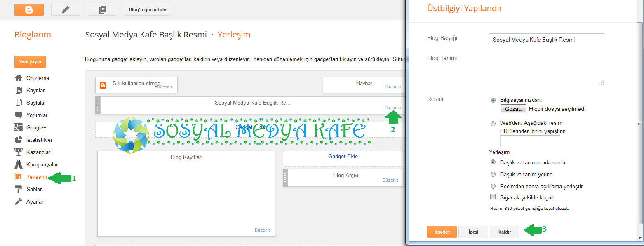
Task: Click the Kampanyalar AdWords icon
Action: pyautogui.click(x=19, y=164)
